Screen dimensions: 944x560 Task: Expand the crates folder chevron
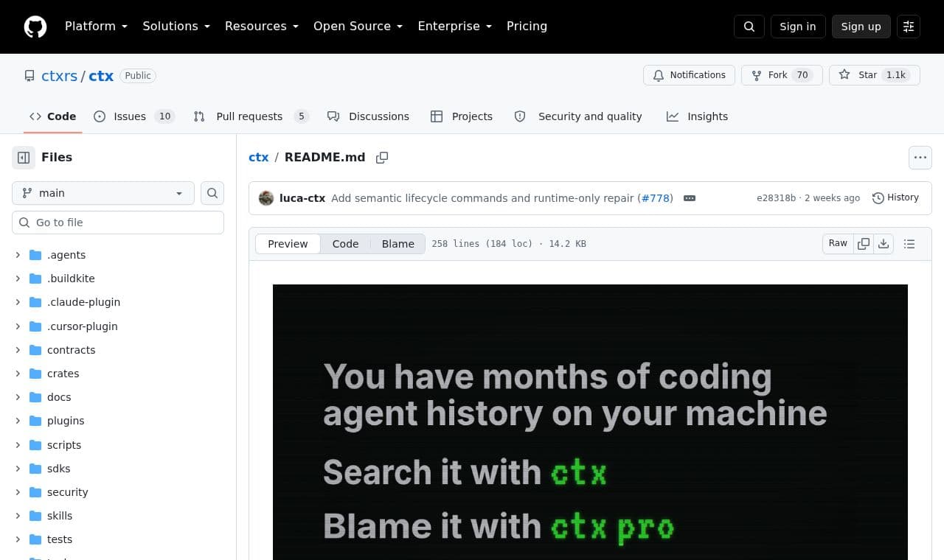click(x=18, y=374)
